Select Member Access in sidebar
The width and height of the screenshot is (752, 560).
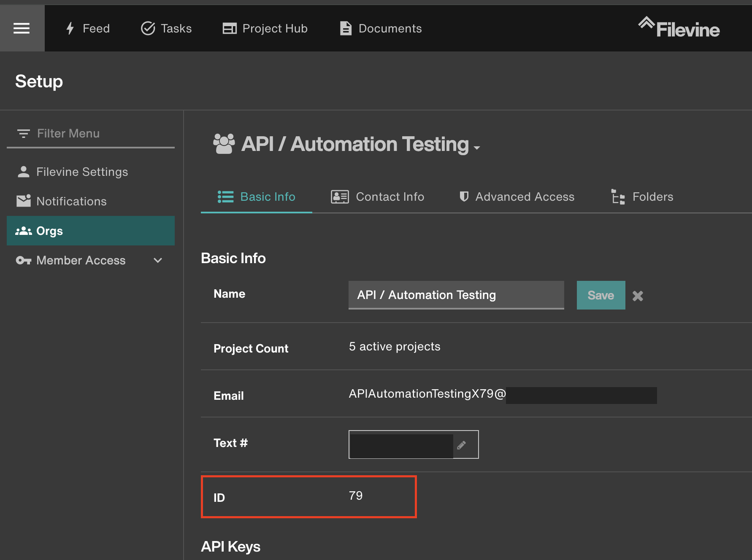point(91,260)
